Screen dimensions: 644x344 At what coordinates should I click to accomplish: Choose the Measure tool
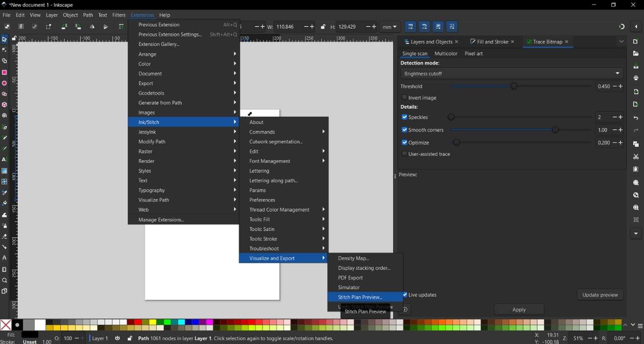(x=5, y=270)
